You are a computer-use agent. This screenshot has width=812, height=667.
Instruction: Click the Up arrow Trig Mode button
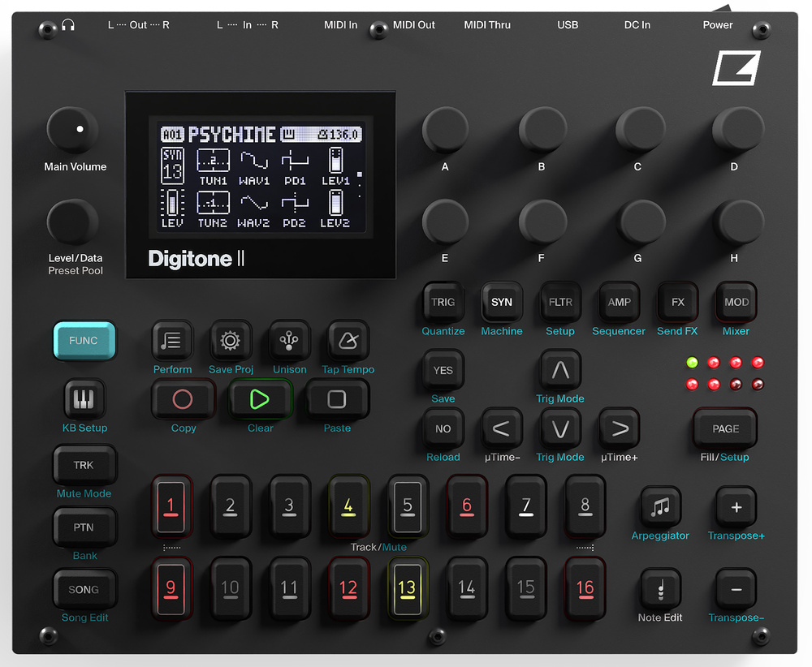(560, 370)
